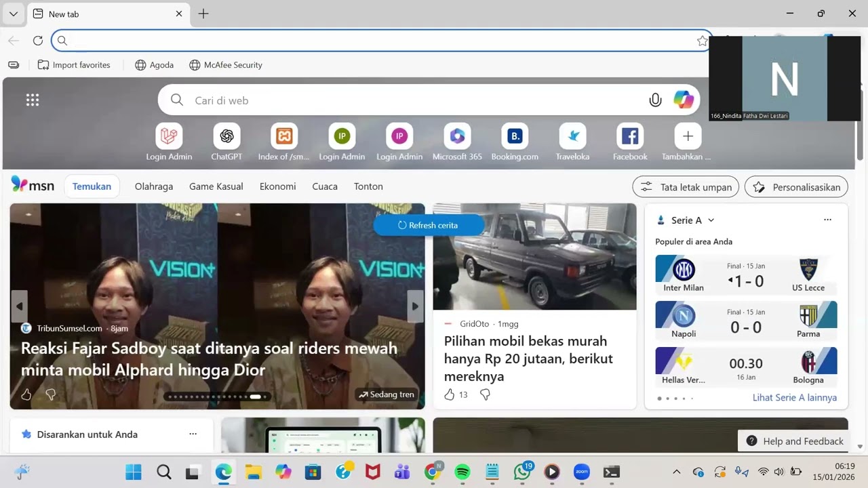Viewport: 868px width, 488px height.
Task: Click 'Lihat Serie A lainnya' link
Action: pyautogui.click(x=795, y=398)
